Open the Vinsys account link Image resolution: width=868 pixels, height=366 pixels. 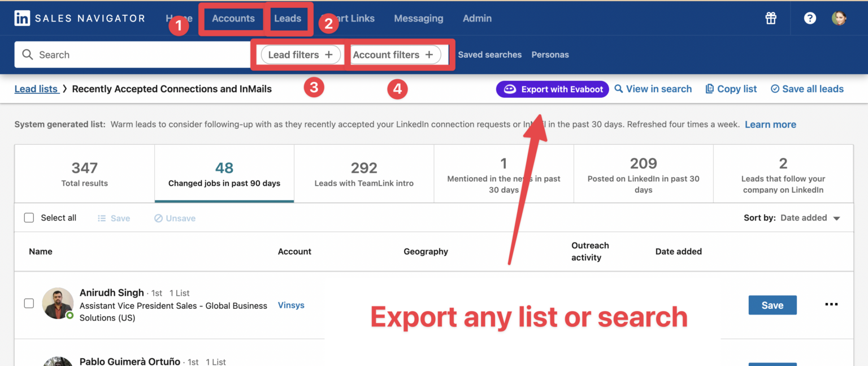291,305
